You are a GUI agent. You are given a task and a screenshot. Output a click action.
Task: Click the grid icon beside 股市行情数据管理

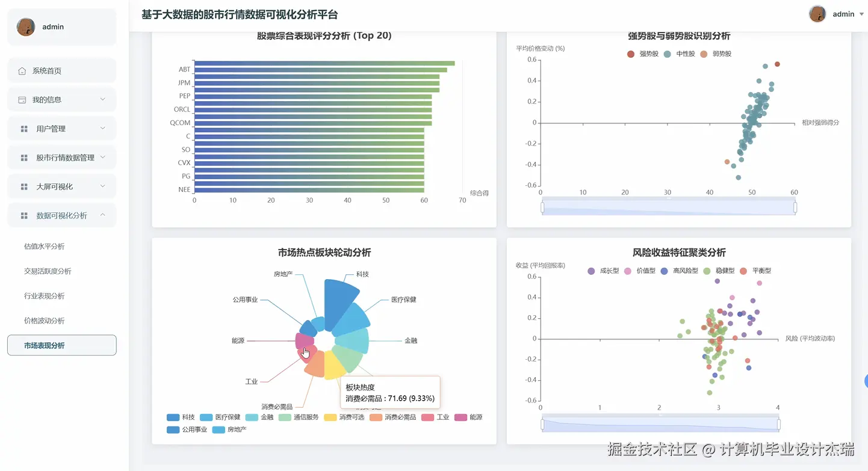[24, 158]
